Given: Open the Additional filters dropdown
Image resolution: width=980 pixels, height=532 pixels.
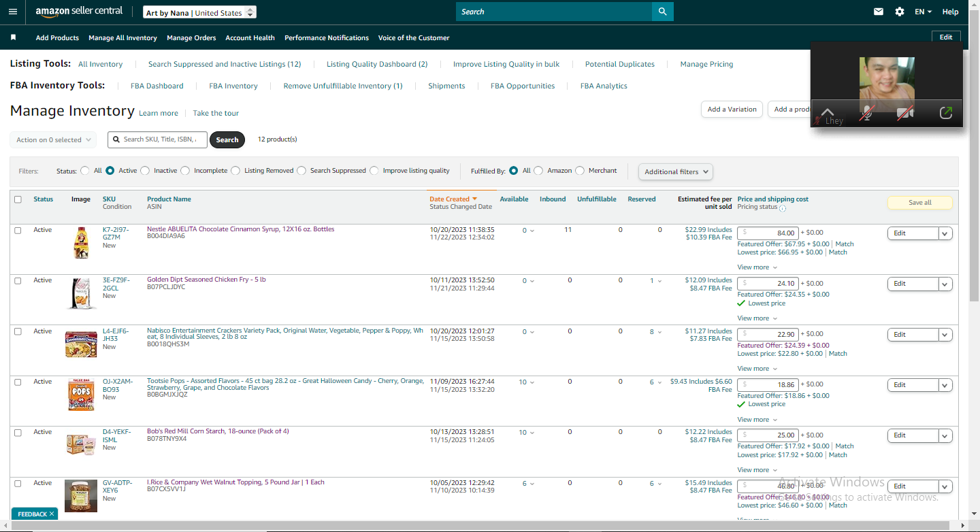Looking at the screenshot, I should (676, 171).
